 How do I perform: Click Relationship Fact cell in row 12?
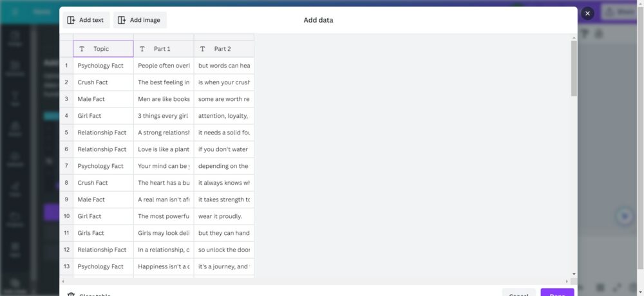(x=103, y=250)
